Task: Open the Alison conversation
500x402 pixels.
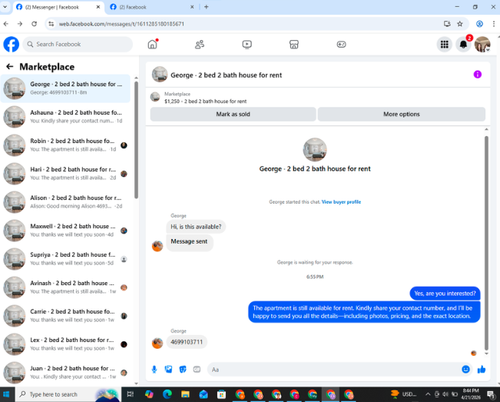Action: click(x=65, y=202)
